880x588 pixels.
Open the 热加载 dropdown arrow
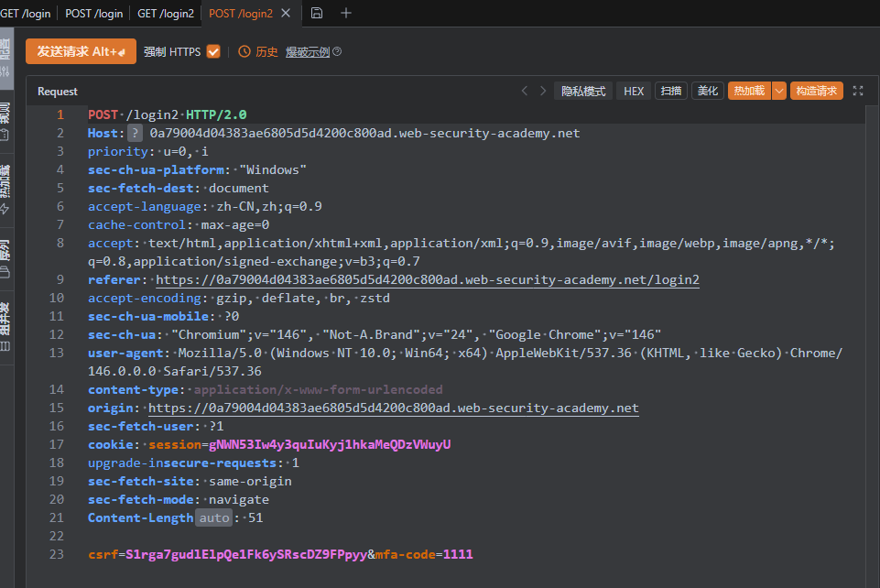[x=779, y=91]
